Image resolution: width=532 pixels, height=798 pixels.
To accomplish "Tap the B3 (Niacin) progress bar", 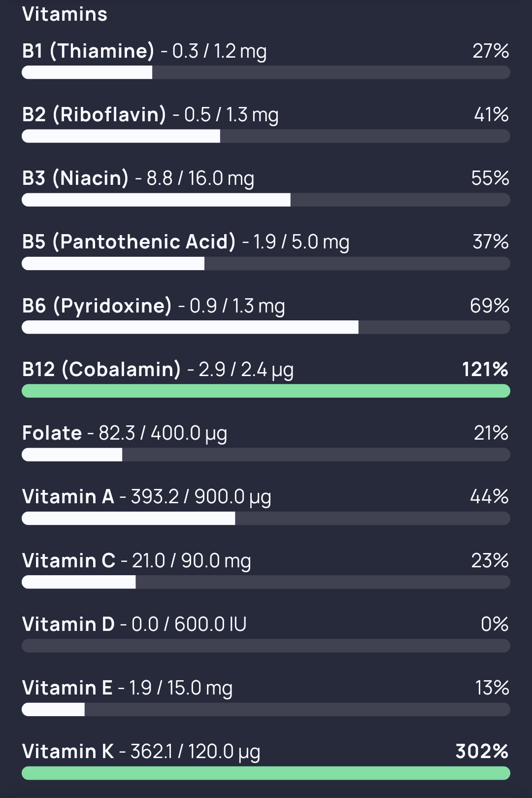I will tap(266, 200).
